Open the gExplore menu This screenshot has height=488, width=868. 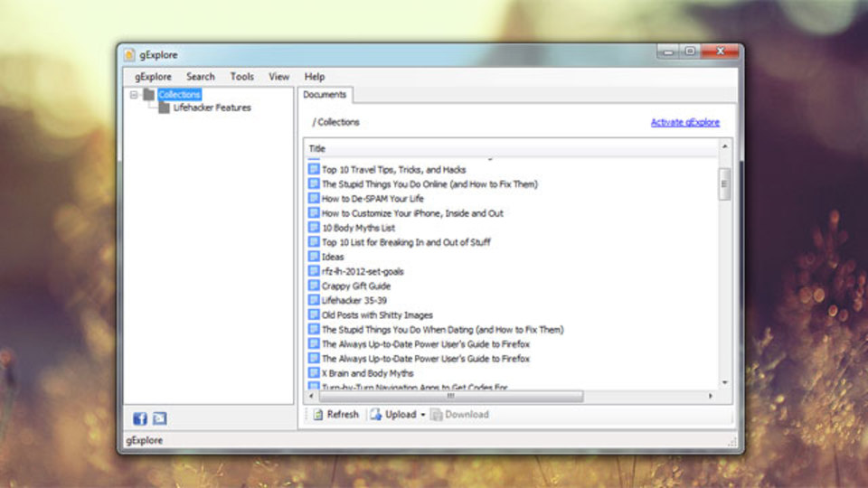click(x=154, y=76)
